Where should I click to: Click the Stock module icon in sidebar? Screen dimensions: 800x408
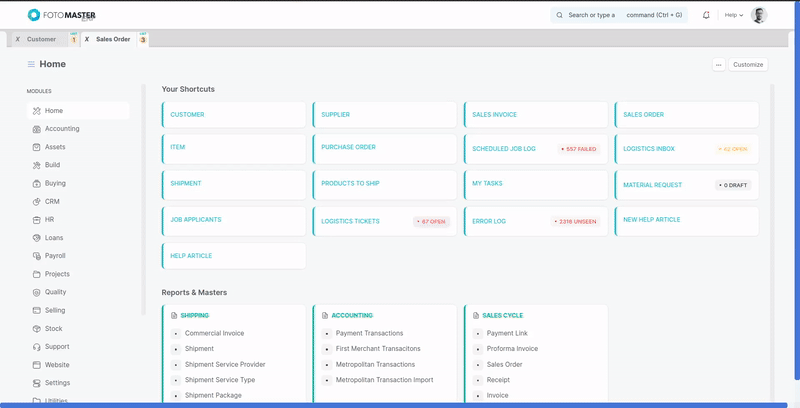point(37,328)
